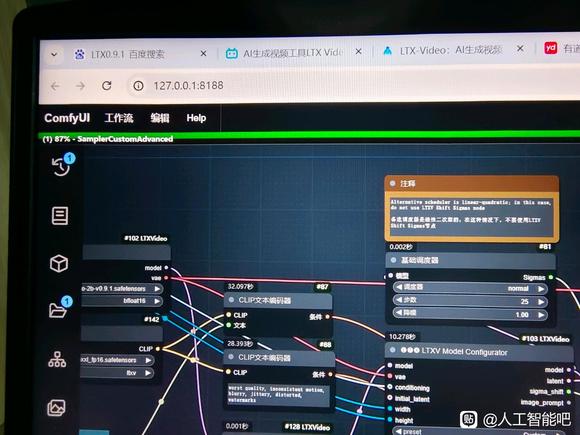
Task: Click the #102 LTXVideo node badge
Action: 146,238
